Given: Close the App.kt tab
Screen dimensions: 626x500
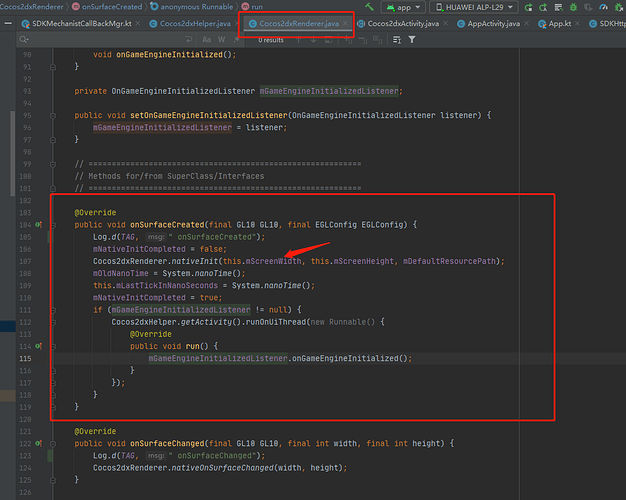Looking at the screenshot, I should coord(578,24).
